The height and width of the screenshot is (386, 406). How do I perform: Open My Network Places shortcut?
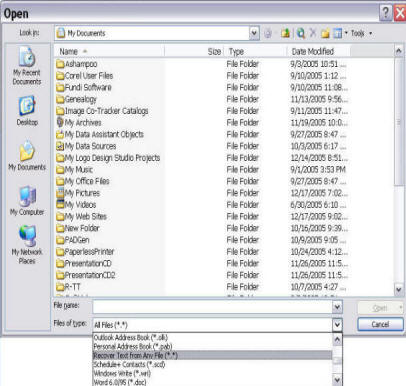[x=27, y=245]
